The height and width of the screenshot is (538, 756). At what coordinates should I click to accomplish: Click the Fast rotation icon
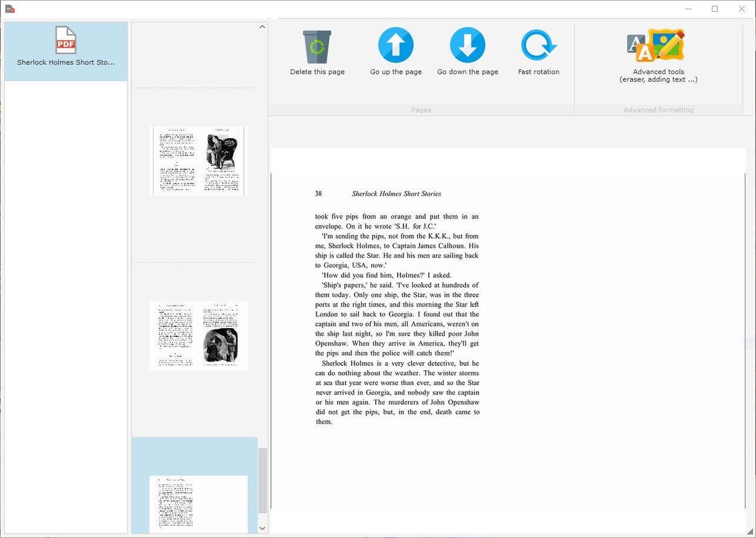coord(538,45)
